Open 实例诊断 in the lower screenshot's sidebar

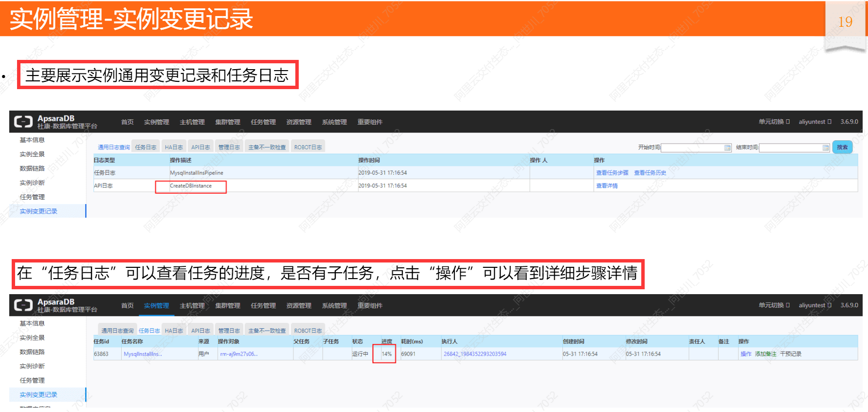point(32,366)
